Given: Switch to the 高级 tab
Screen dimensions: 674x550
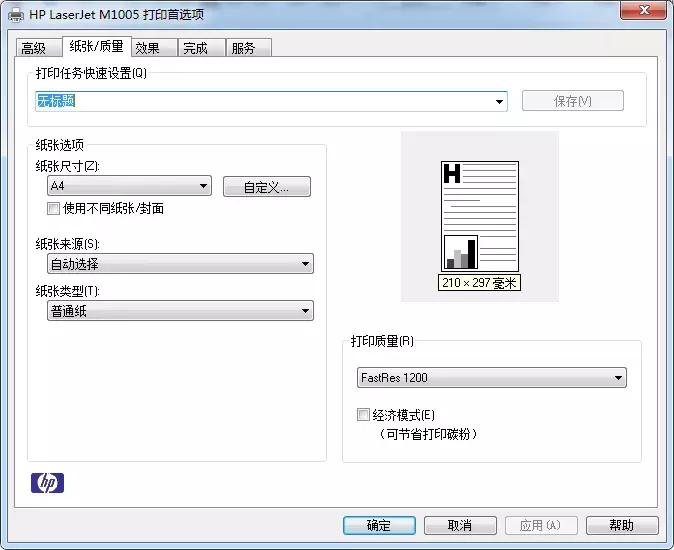Looking at the screenshot, I should coord(38,48).
